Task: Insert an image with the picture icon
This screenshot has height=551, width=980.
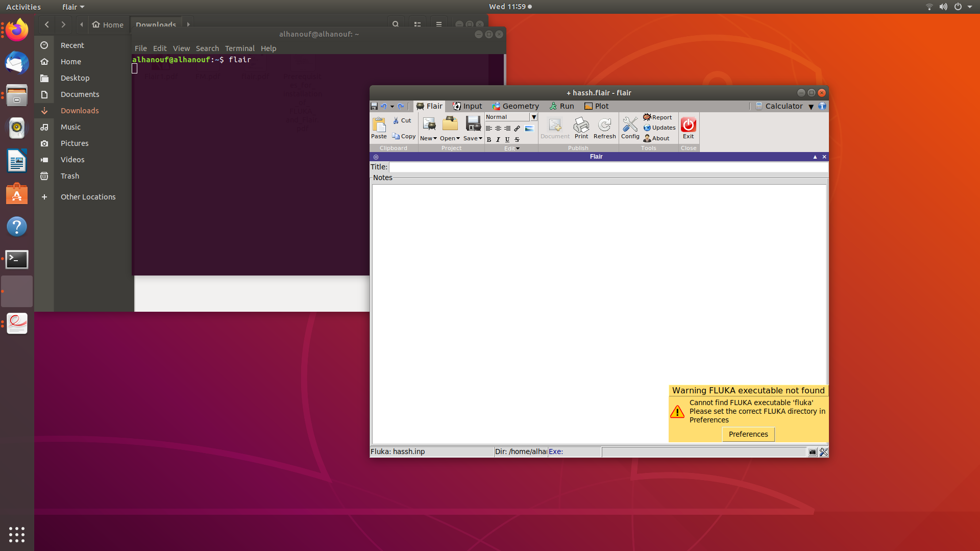Action: [529, 129]
